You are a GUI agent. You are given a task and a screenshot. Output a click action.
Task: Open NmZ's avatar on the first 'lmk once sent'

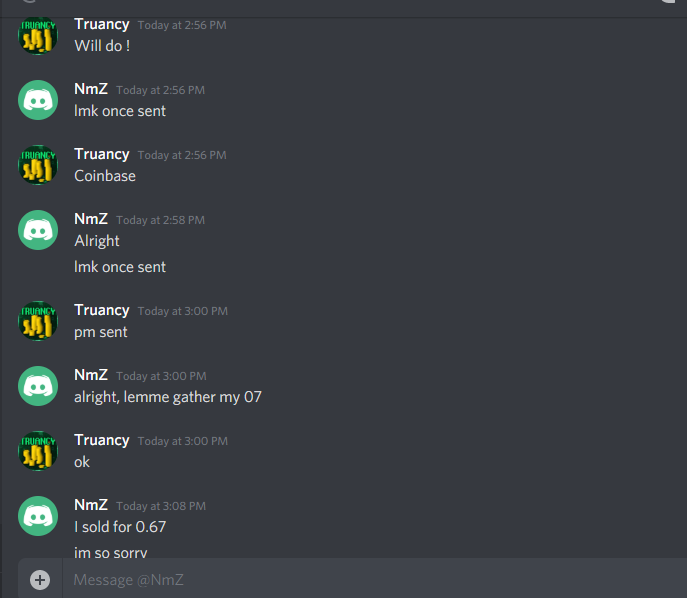(38, 100)
